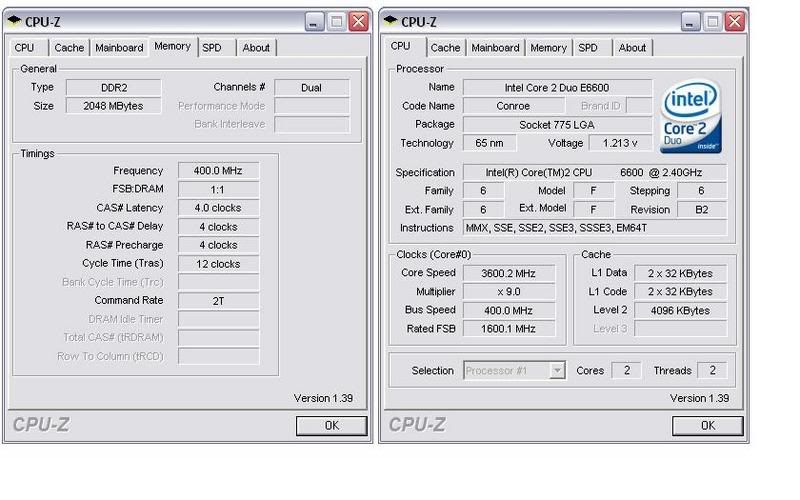The image size is (800, 500).
Task: Click the Level 2 4096 KBytes value
Action: click(681, 310)
